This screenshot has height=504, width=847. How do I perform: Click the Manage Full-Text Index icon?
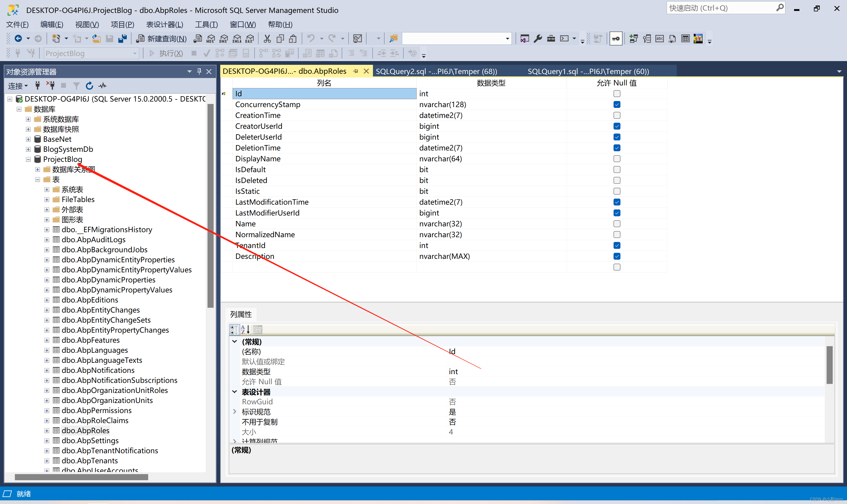point(660,39)
